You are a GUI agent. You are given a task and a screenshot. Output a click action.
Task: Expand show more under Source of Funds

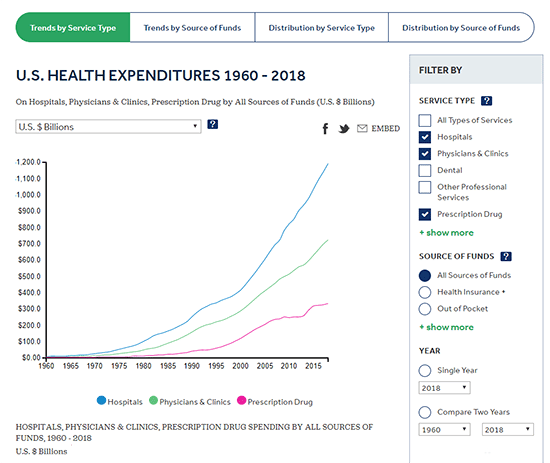(x=447, y=327)
